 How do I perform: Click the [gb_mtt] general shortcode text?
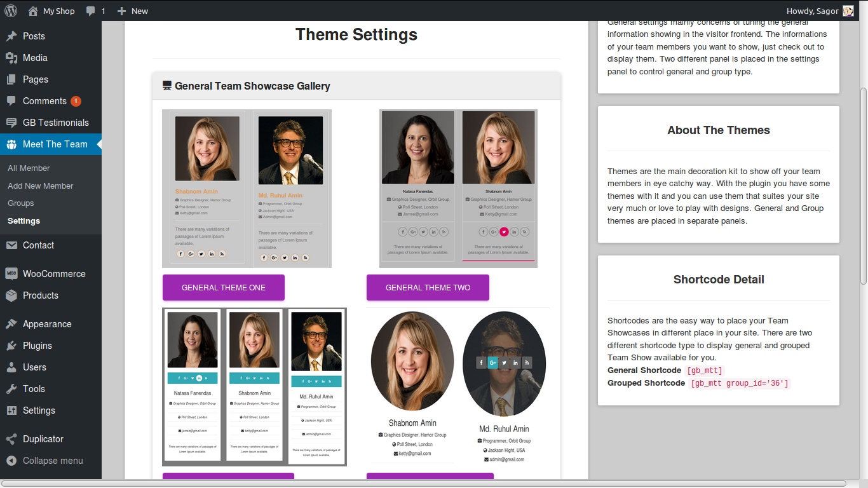point(705,370)
